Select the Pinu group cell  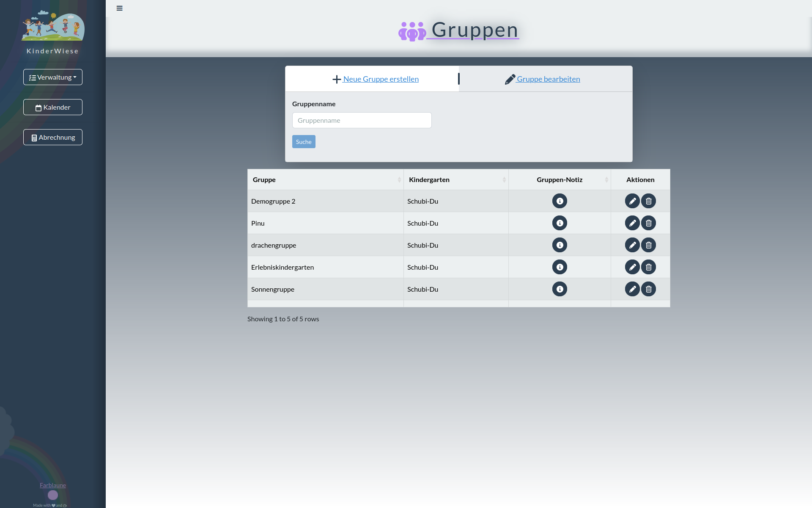coord(325,223)
